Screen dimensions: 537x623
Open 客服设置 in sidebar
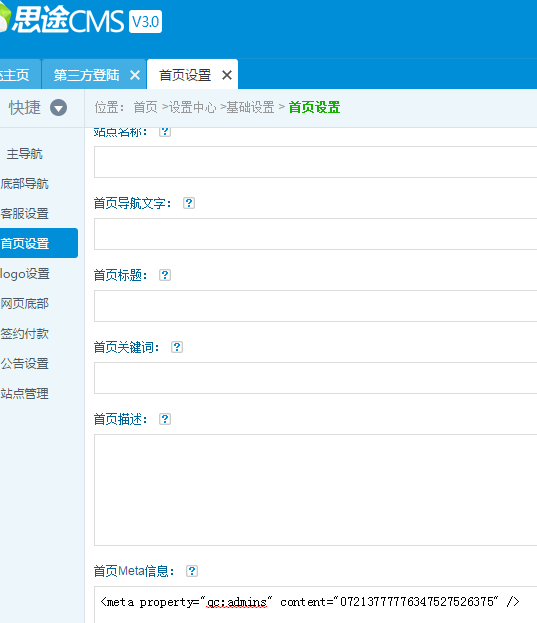pyautogui.click(x=25, y=214)
